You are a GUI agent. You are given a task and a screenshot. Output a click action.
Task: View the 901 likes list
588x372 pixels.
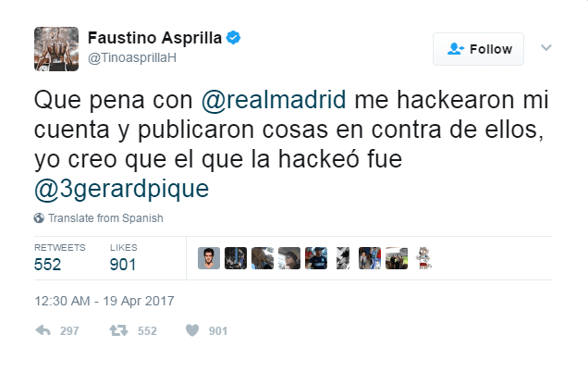coord(123,258)
